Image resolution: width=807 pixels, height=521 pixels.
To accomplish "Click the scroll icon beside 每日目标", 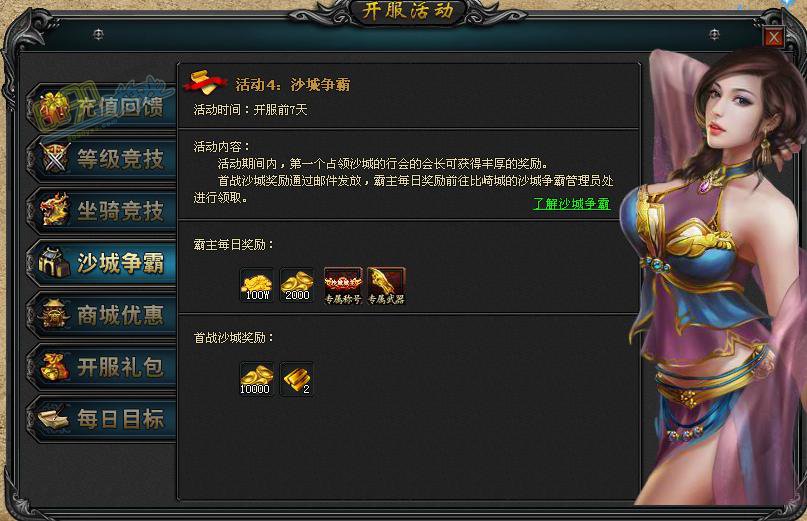I will pos(54,419).
